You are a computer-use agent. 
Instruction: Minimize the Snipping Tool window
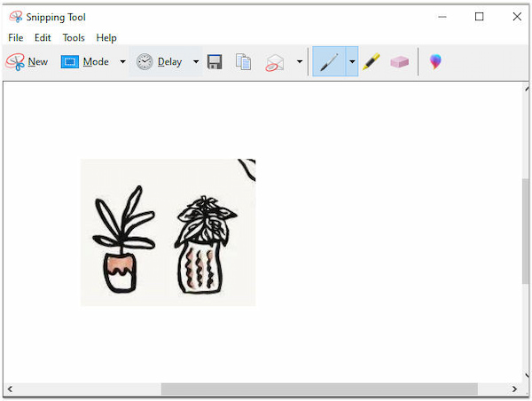pyautogui.click(x=442, y=17)
